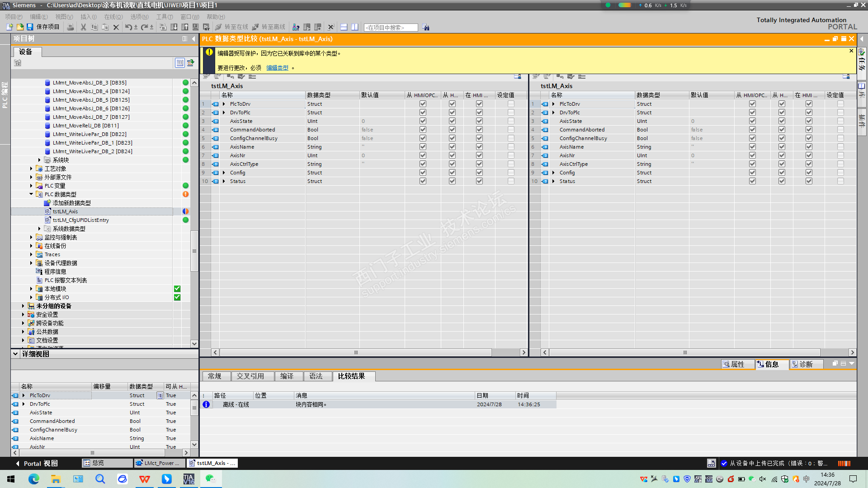Screen dimensions: 868x488
Task: Switch to the 交叉引用 tab
Action: (250, 376)
